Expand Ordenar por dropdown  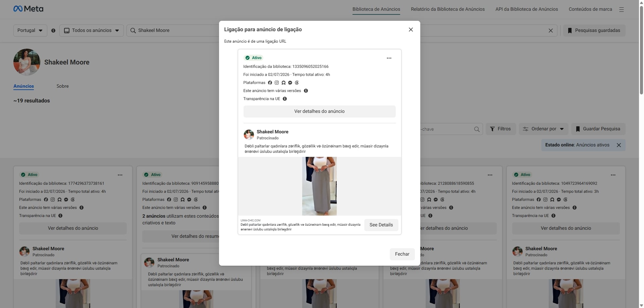543,129
